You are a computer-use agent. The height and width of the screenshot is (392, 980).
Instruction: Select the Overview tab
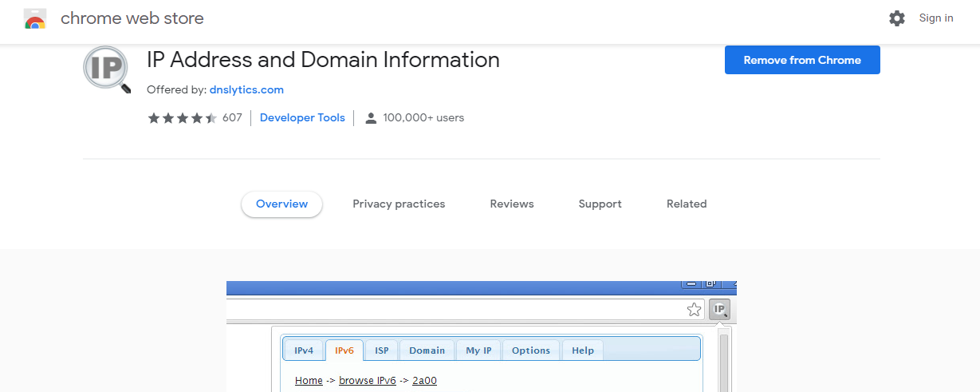(x=281, y=204)
